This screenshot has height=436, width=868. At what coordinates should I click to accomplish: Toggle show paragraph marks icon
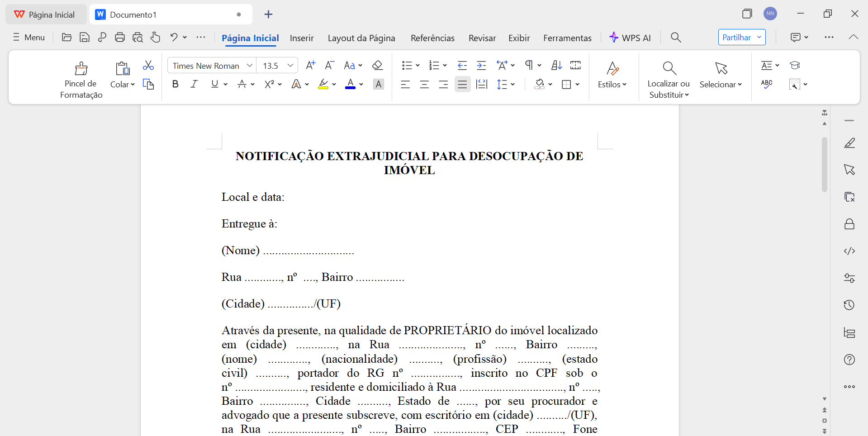coord(529,66)
